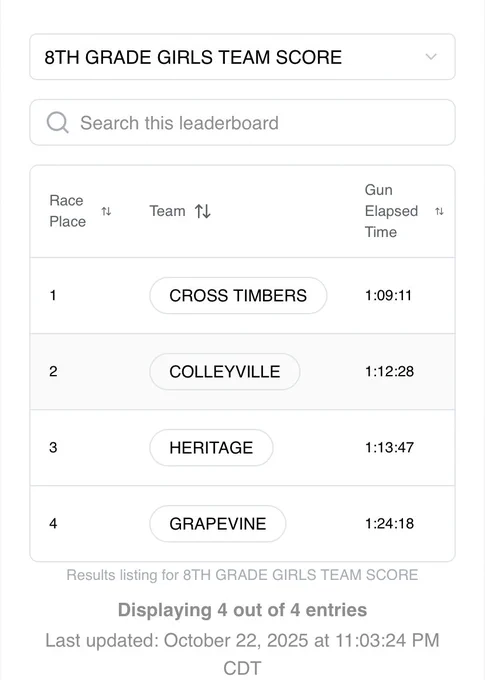Focus the Search this leaderboard field

(x=242, y=123)
